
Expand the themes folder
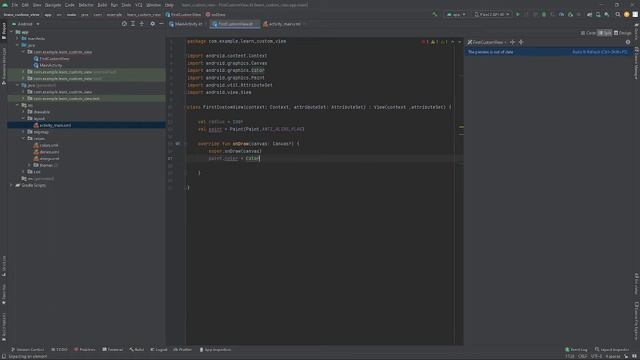[30, 165]
